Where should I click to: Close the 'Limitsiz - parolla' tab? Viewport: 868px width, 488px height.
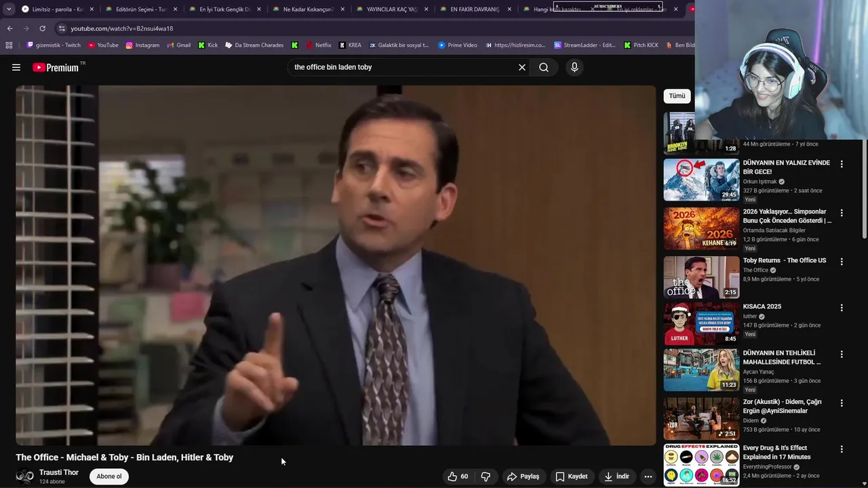point(92,9)
